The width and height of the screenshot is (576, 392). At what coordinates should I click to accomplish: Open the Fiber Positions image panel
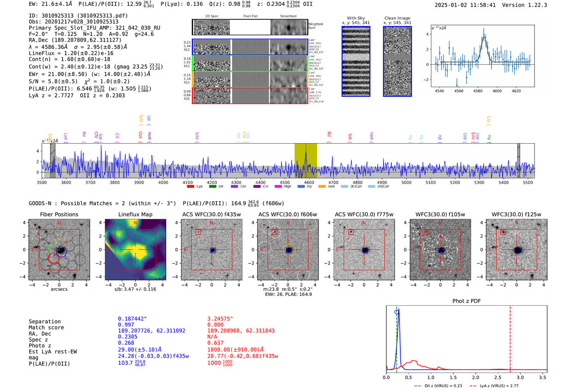click(59, 249)
